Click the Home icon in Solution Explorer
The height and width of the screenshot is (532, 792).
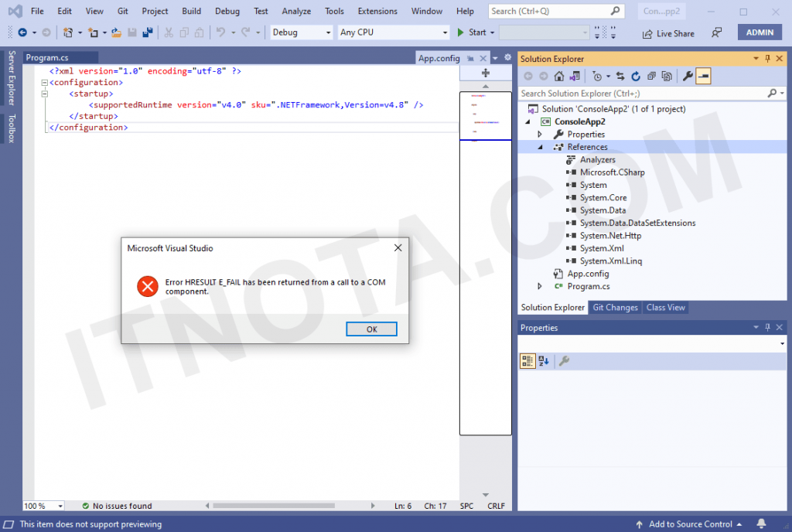(559, 76)
